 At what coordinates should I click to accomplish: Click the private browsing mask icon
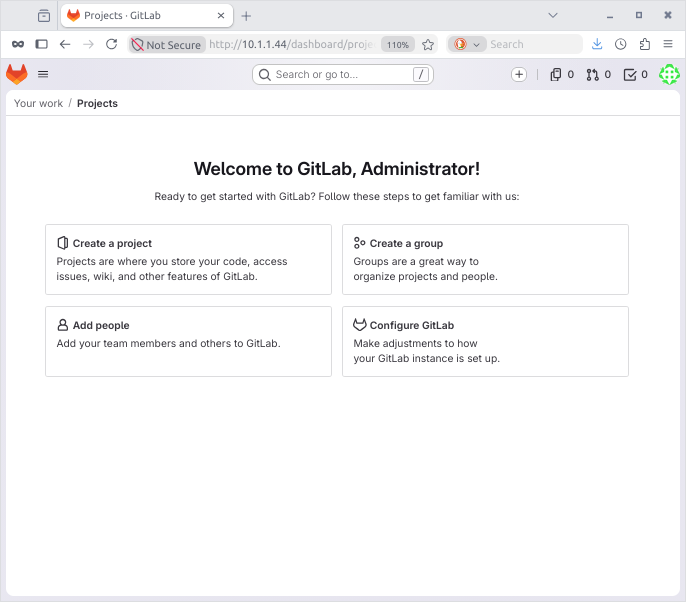pos(18,44)
